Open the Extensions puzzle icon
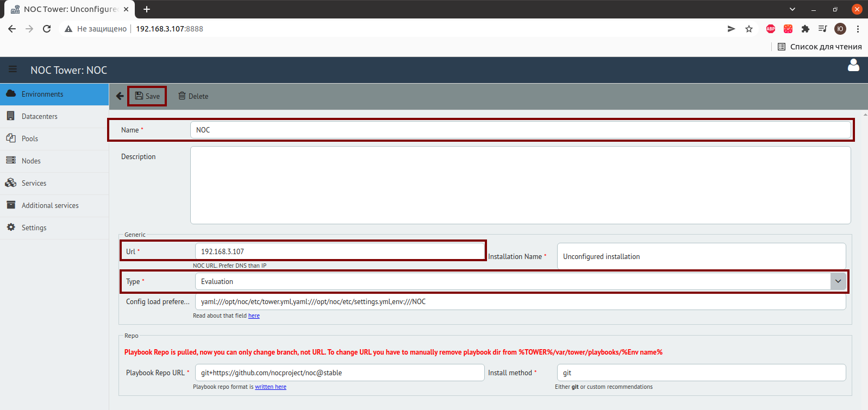Image resolution: width=868 pixels, height=410 pixels. (x=805, y=29)
